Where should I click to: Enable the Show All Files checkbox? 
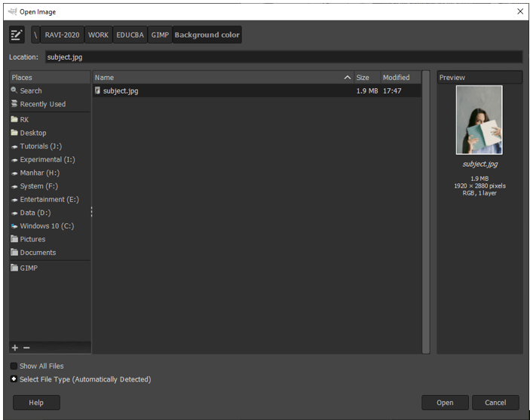14,366
